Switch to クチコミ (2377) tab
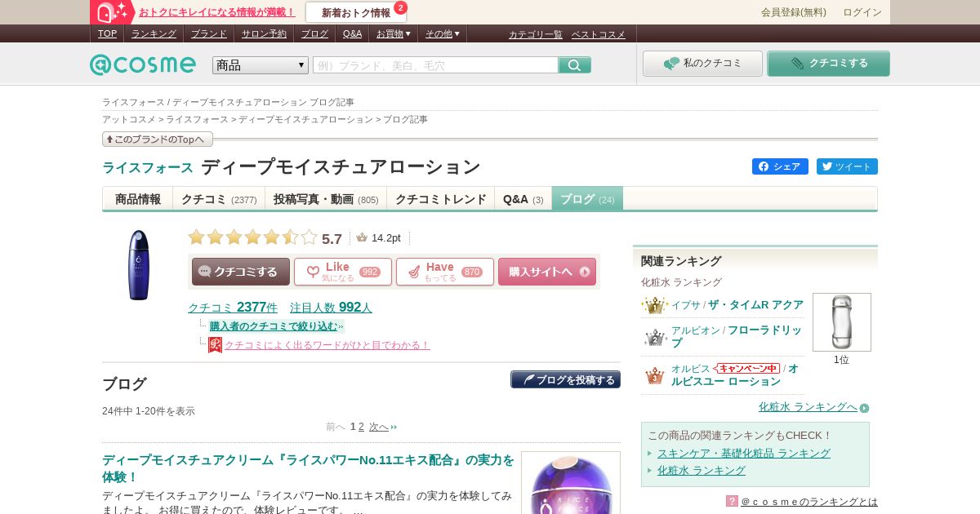 219,199
